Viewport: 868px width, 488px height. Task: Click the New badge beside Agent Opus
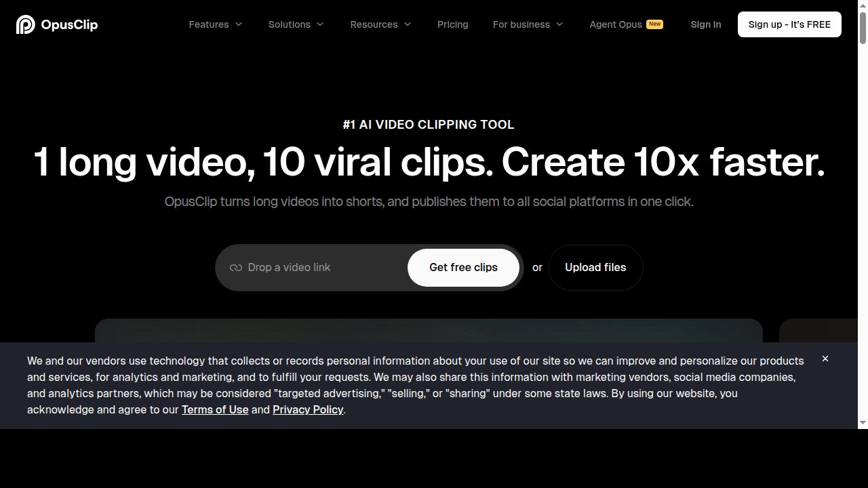point(654,24)
